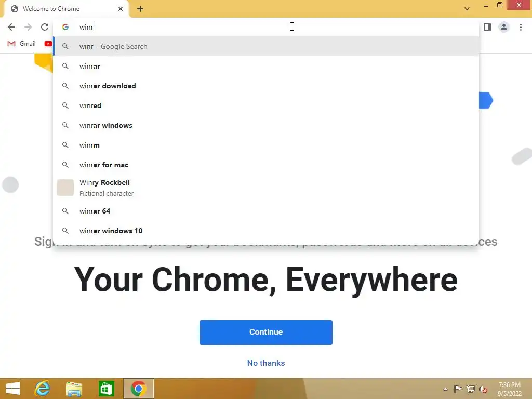Show hidden system tray icons
The image size is (532, 399).
pyautogui.click(x=445, y=389)
